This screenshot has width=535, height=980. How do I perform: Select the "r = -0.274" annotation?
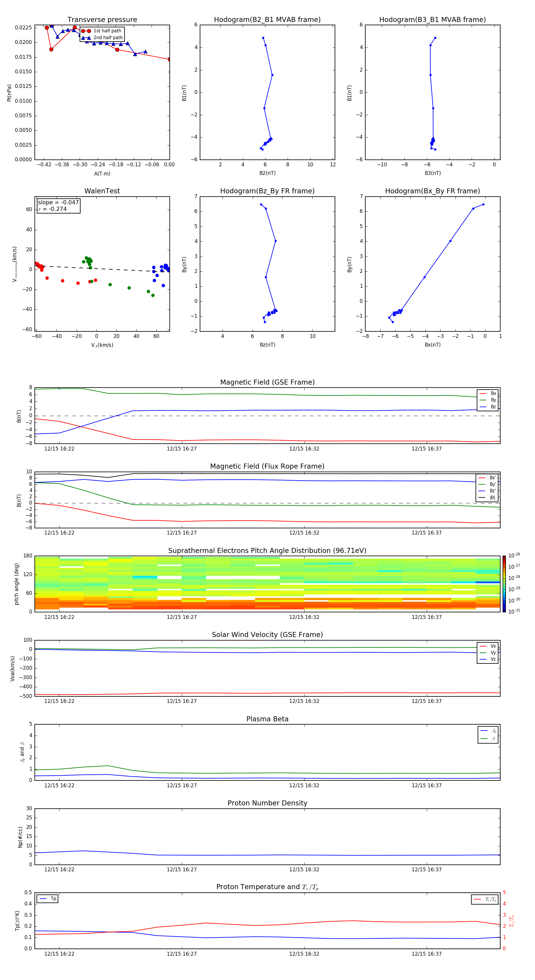53,209
